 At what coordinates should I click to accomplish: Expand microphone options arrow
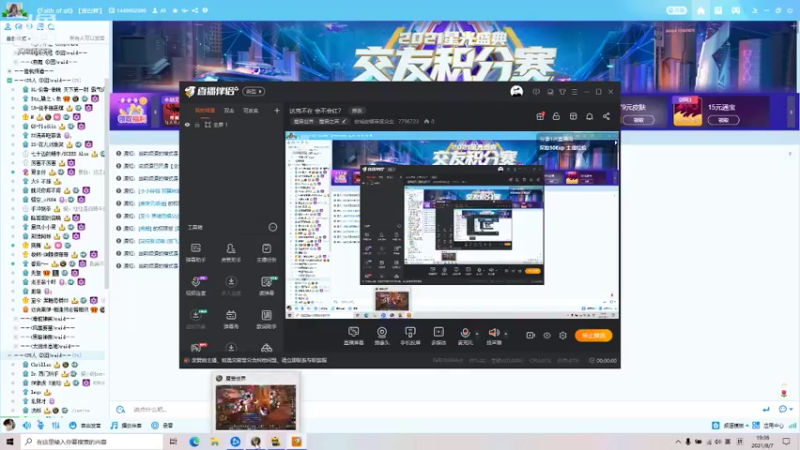point(477,334)
